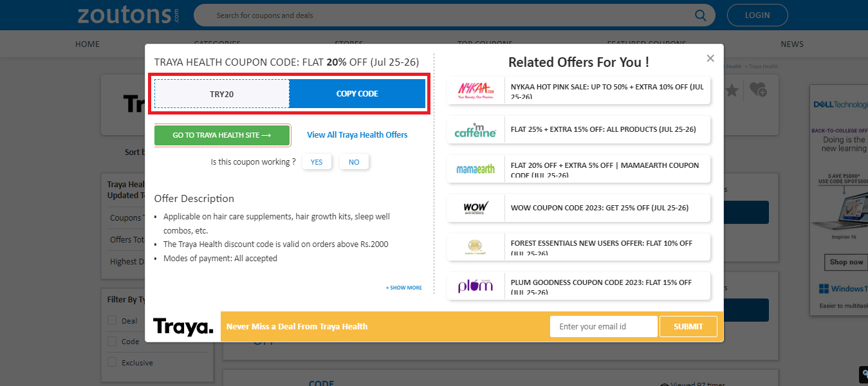868x386 pixels.
Task: Copy the TRY20 coupon code
Action: coord(357,94)
